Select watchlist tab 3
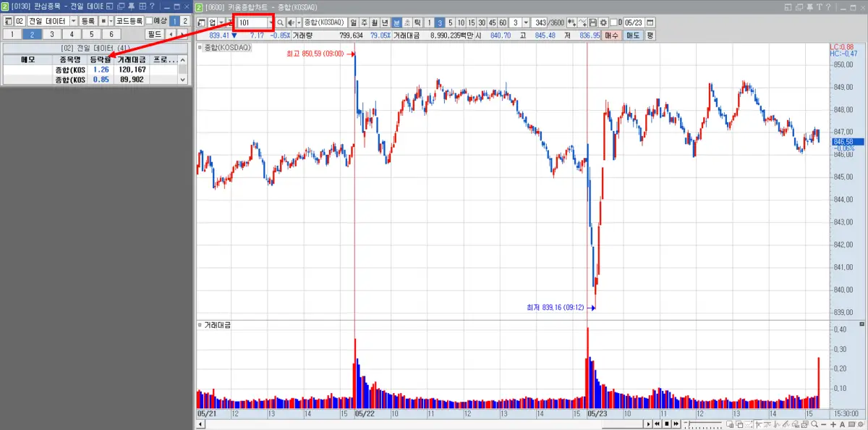 click(52, 34)
